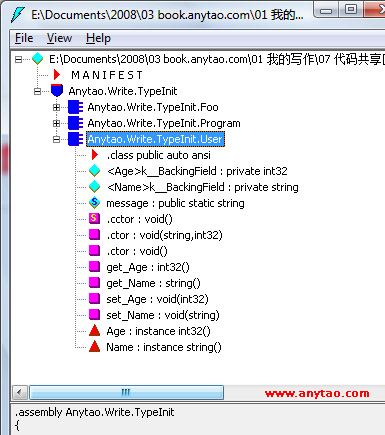Select get_Age : int32() method
Viewport: 385px width, 435px height.
[x=148, y=267]
